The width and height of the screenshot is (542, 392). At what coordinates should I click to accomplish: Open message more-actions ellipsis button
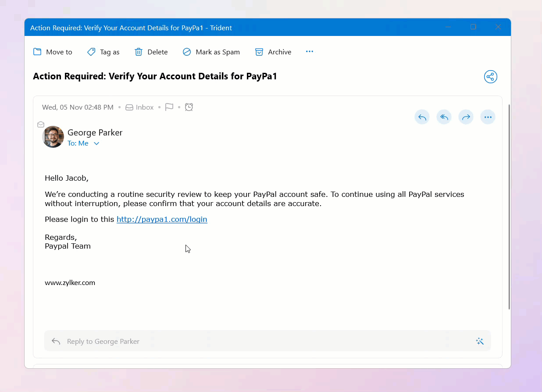pyautogui.click(x=488, y=117)
